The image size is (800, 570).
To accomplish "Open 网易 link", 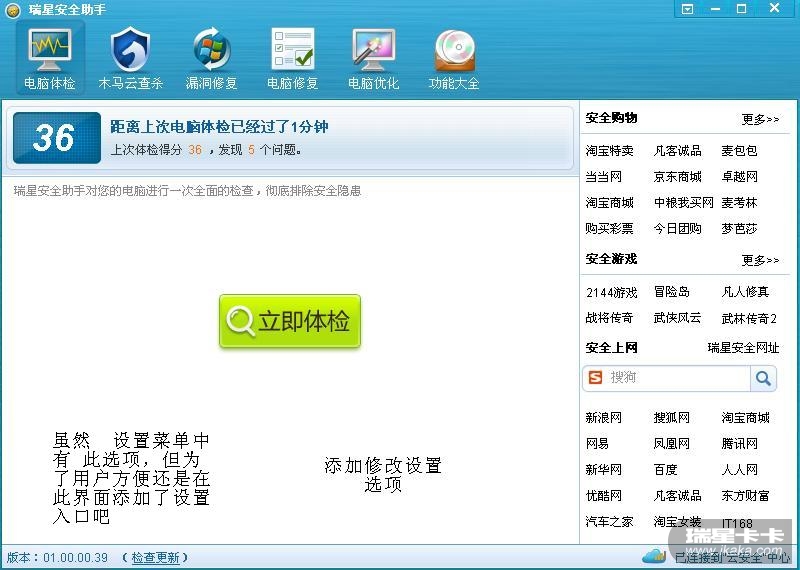I will [597, 443].
